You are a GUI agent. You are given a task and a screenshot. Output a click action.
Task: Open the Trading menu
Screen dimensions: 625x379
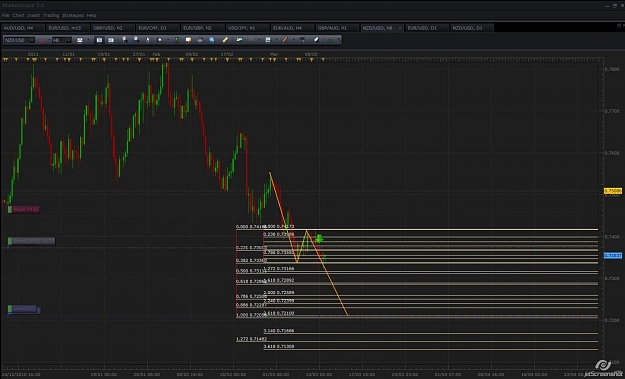point(51,15)
